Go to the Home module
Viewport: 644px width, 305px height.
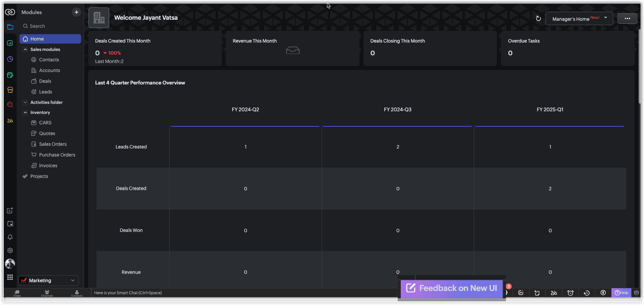pos(50,39)
